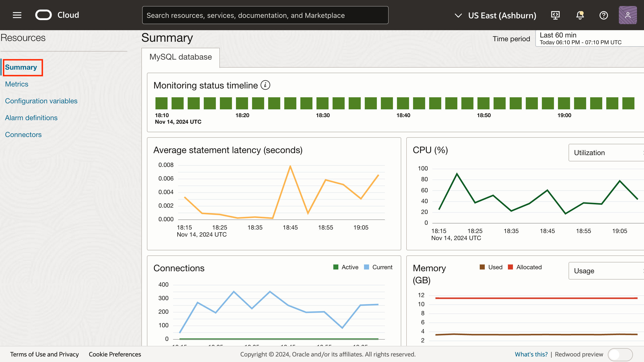Switch to the MySQL database tab
This screenshot has width=644, height=362.
coord(180,57)
